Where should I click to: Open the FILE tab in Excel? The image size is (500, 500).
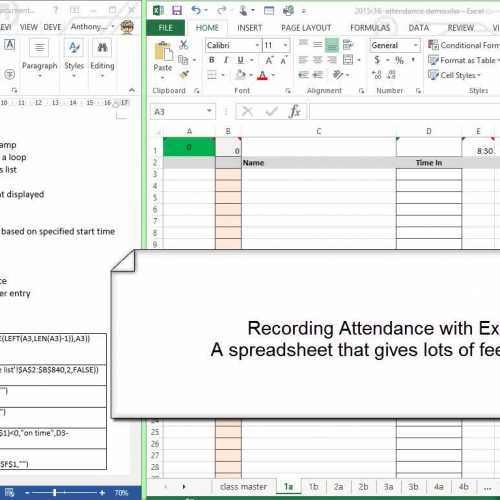165,28
